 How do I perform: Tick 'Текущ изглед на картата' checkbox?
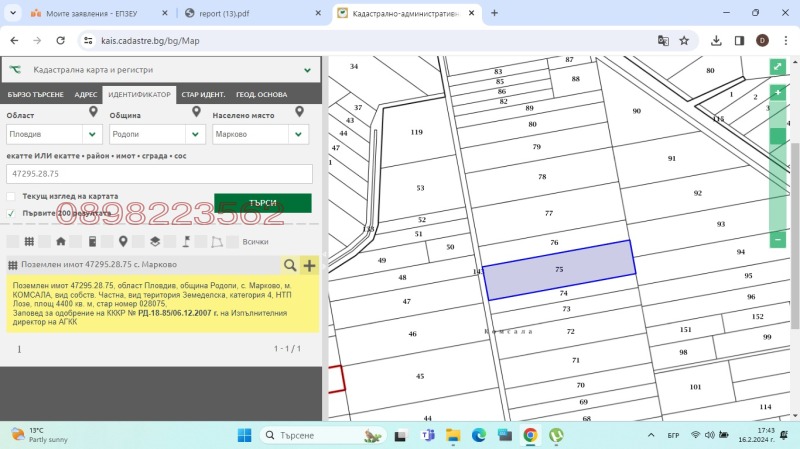(11, 196)
